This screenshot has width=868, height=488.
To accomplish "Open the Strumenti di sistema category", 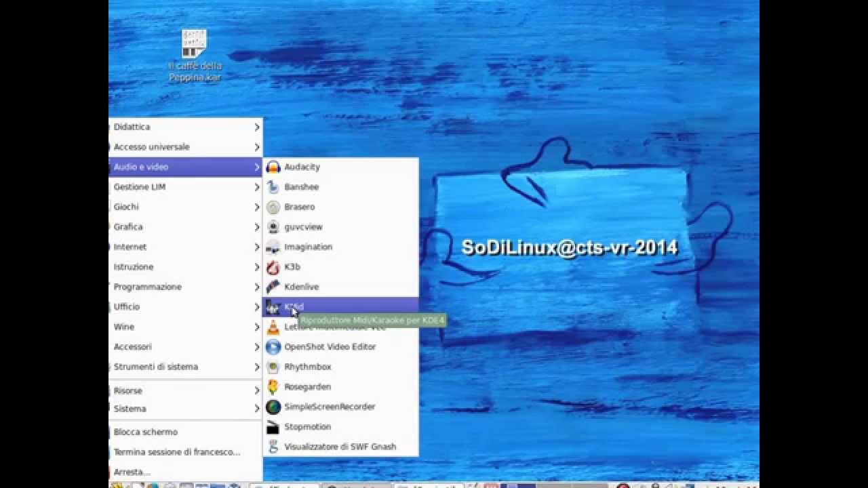I will [x=185, y=367].
